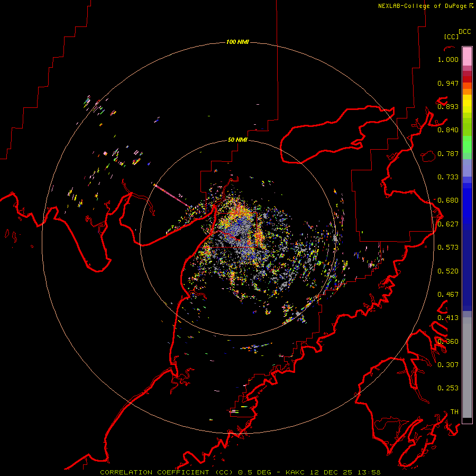Click the KAKC station identifier in caption
476x476 pixels.
(296, 472)
